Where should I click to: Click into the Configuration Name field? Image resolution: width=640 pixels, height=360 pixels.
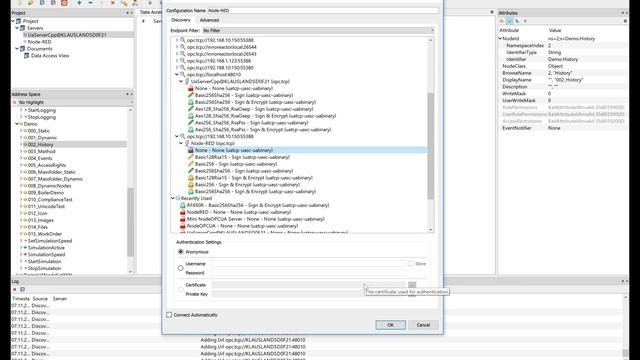click(323, 11)
